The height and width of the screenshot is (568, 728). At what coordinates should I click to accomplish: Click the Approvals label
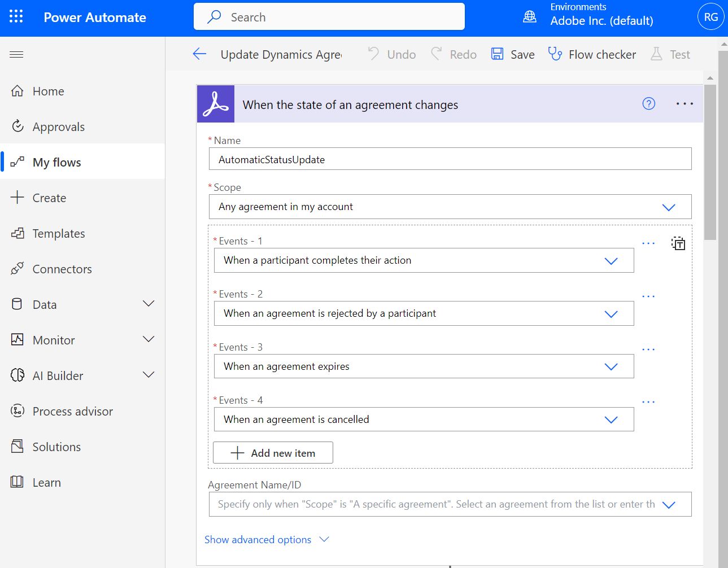pos(59,126)
